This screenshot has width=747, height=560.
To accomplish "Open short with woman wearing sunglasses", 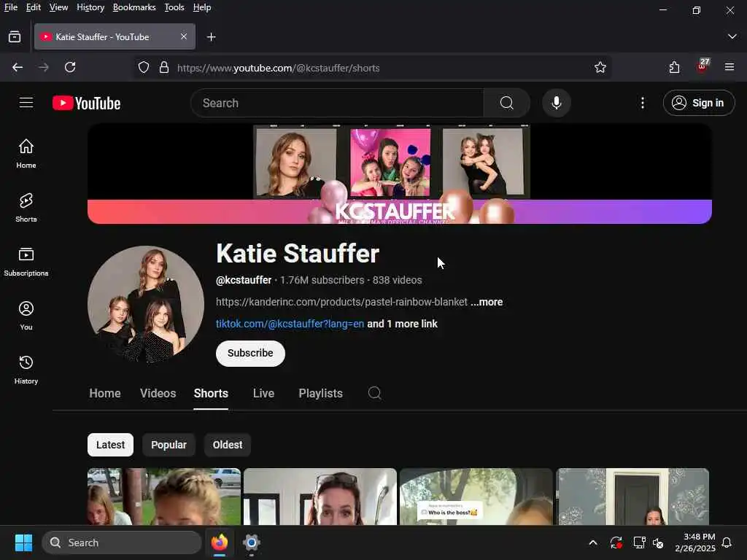I will [320, 497].
